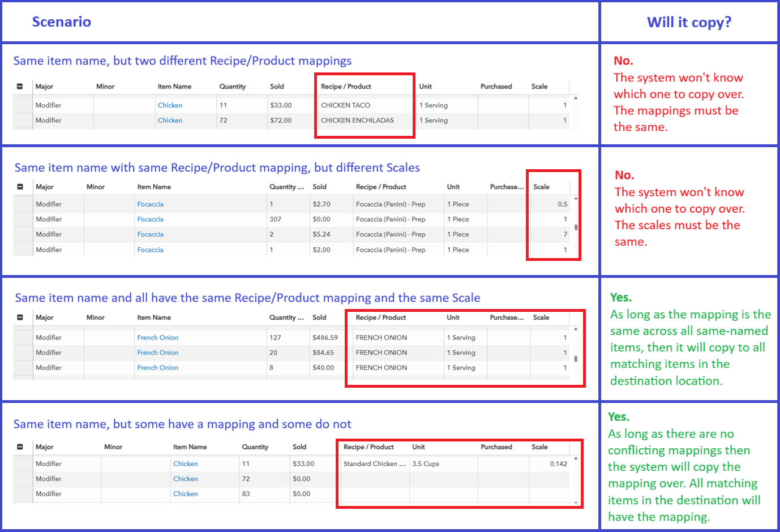Image resolution: width=780 pixels, height=532 pixels.
Task: Open Chicken link in the CHICKEN TACO row
Action: (170, 105)
